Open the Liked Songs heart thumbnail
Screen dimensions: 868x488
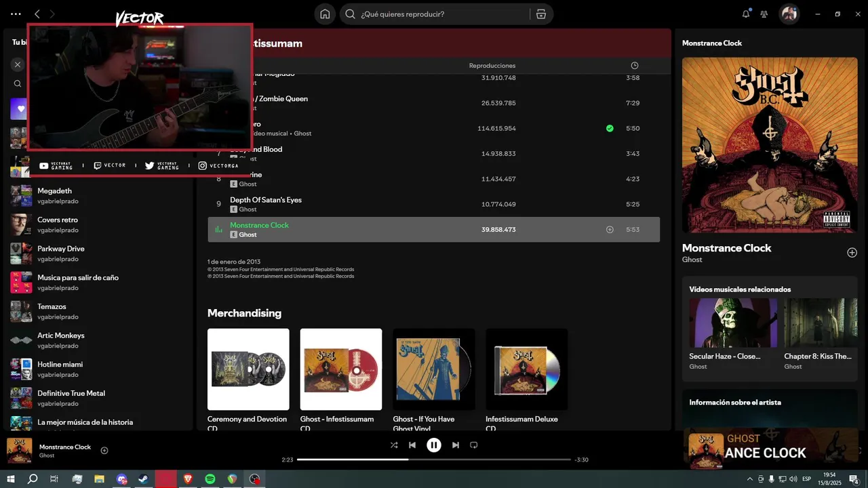[19, 108]
